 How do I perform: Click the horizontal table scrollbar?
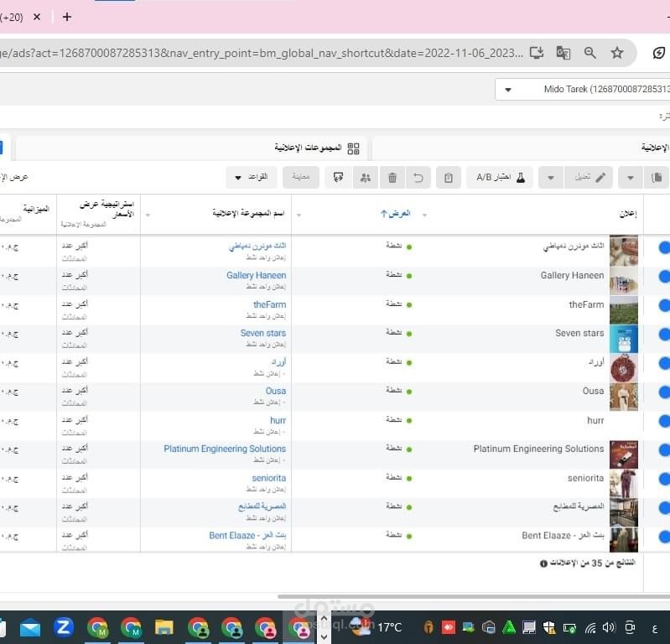pyautogui.click(x=474, y=596)
